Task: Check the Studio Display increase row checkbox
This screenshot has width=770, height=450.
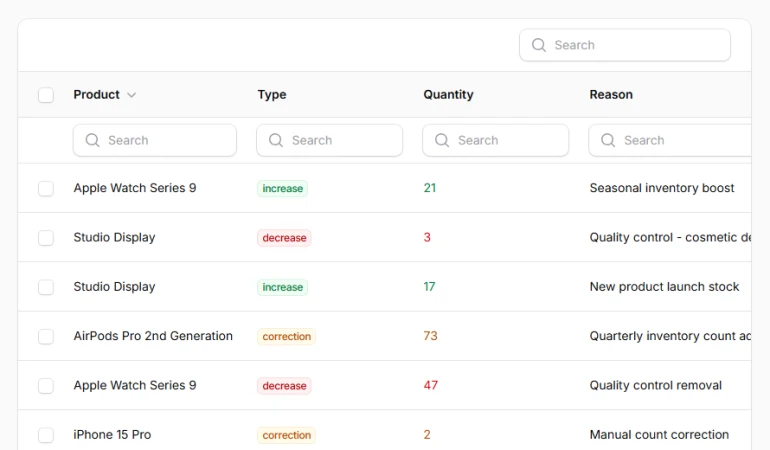Action: click(x=46, y=287)
